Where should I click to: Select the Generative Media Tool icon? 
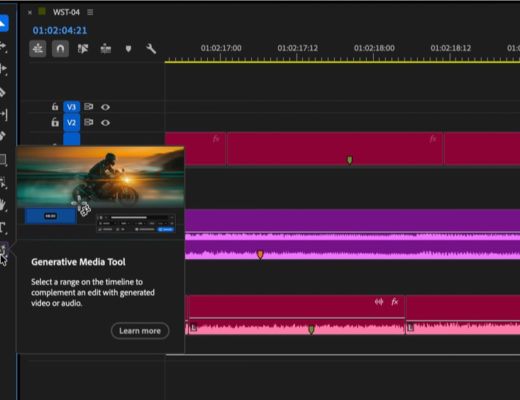(x=3, y=249)
